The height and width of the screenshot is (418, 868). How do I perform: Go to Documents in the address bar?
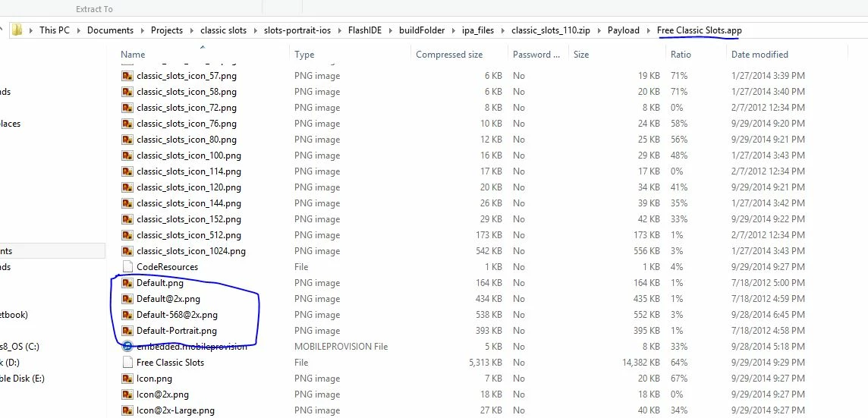[110, 30]
